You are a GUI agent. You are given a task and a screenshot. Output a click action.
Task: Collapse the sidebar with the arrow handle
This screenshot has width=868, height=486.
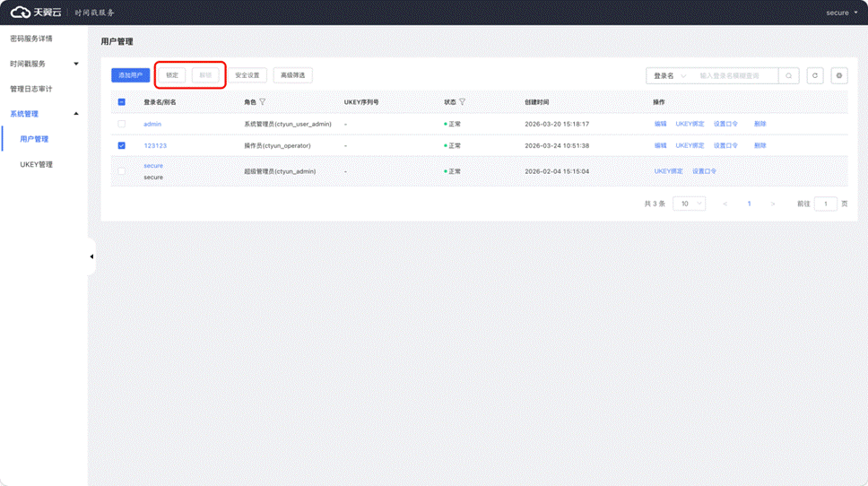[x=91, y=257]
